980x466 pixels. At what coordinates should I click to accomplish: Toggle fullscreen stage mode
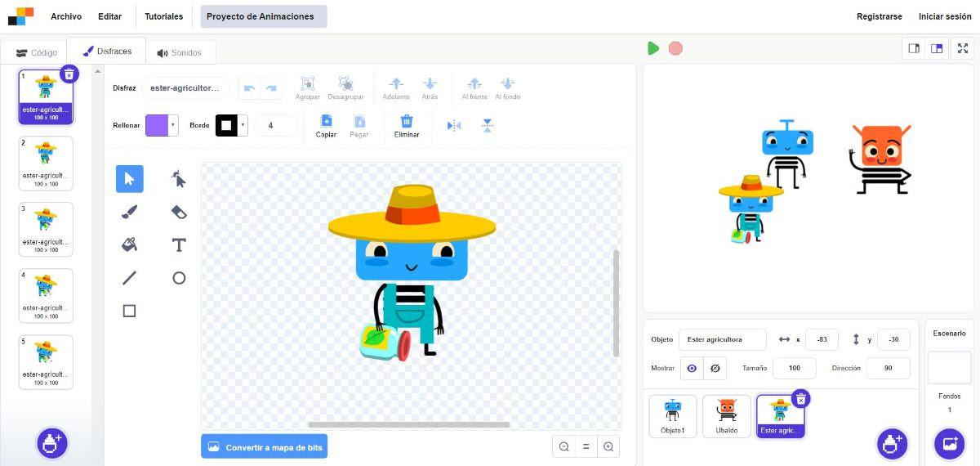pyautogui.click(x=960, y=48)
